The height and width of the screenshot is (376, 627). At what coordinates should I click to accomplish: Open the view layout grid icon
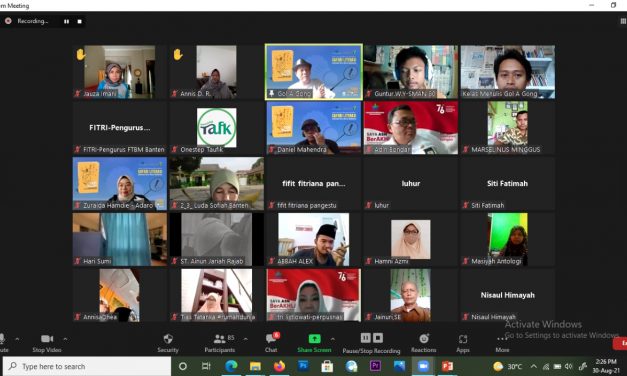(623, 21)
